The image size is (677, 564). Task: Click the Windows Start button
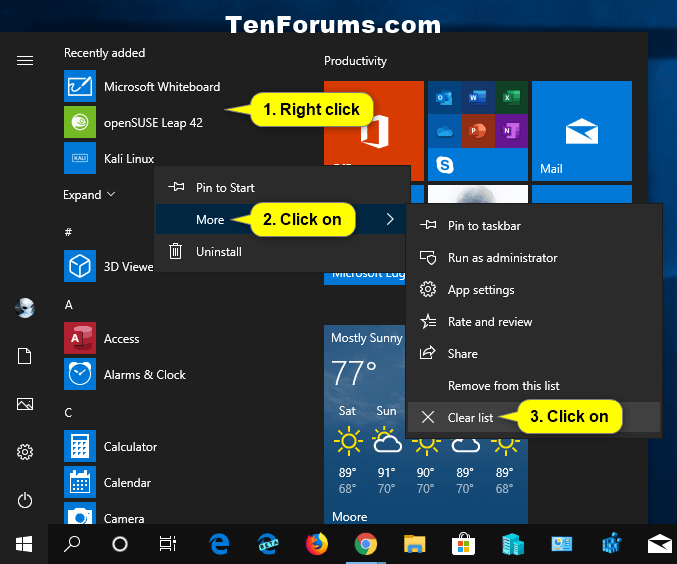[x=24, y=544]
